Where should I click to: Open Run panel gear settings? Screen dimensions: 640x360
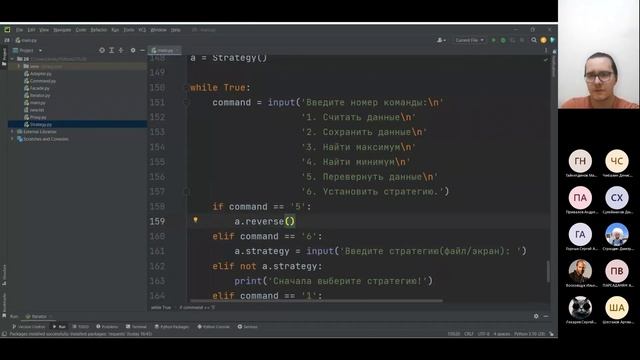pyautogui.click(x=536, y=316)
